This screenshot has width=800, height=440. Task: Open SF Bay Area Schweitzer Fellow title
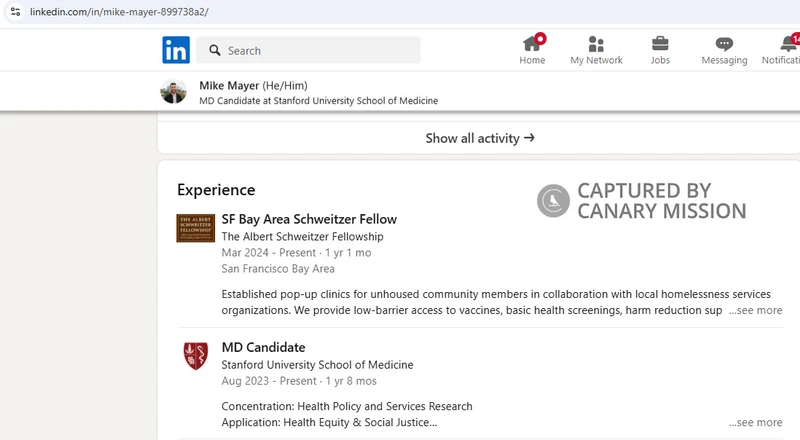coord(309,219)
